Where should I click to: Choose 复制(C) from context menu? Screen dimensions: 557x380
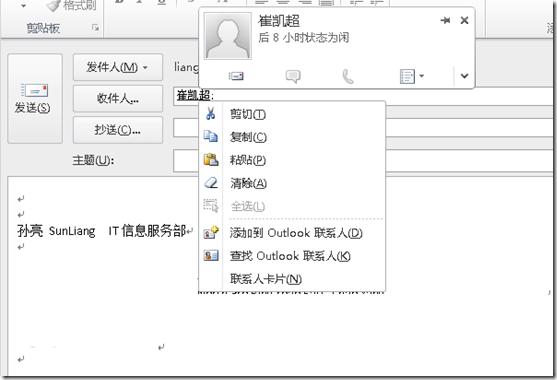(x=292, y=137)
